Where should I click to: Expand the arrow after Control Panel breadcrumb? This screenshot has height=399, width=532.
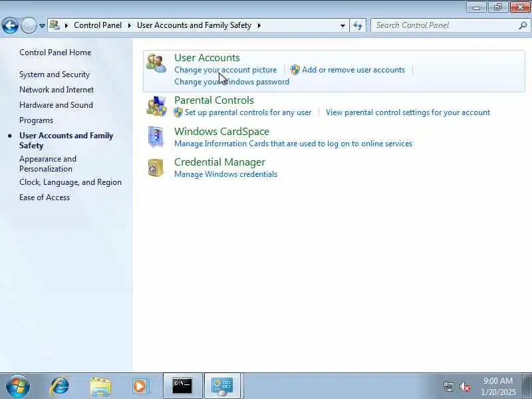click(129, 25)
